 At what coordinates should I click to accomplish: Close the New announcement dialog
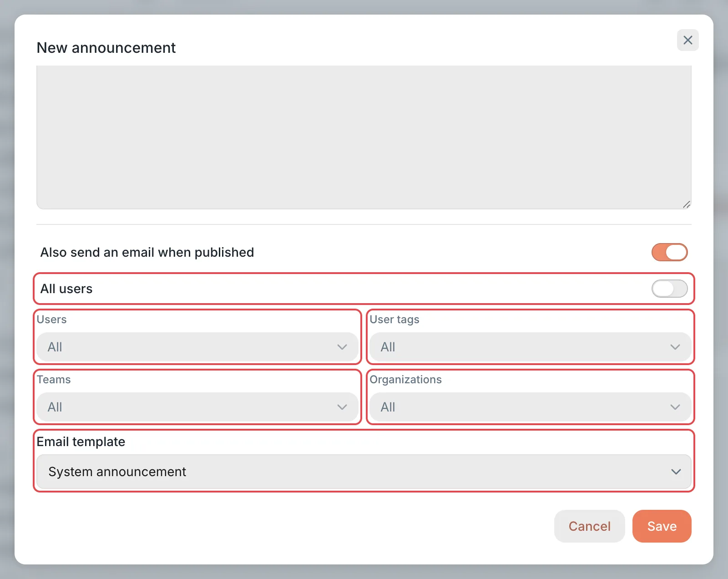click(x=688, y=40)
